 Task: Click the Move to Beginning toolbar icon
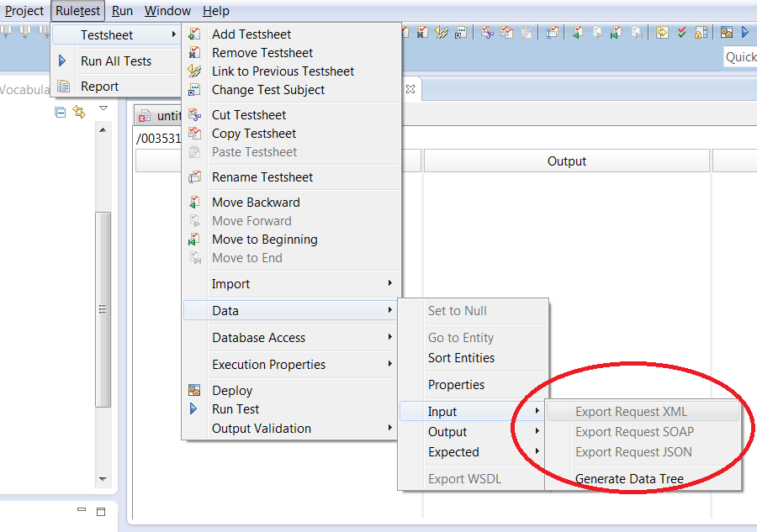point(616,33)
